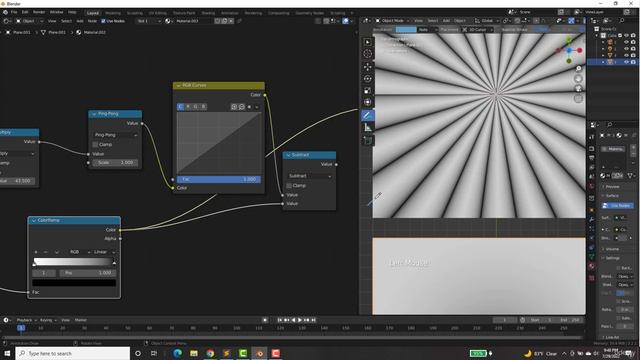Click the Microsoft Edge icon in taskbar
This screenshot has width=640, height=360.
click(x=177, y=353)
